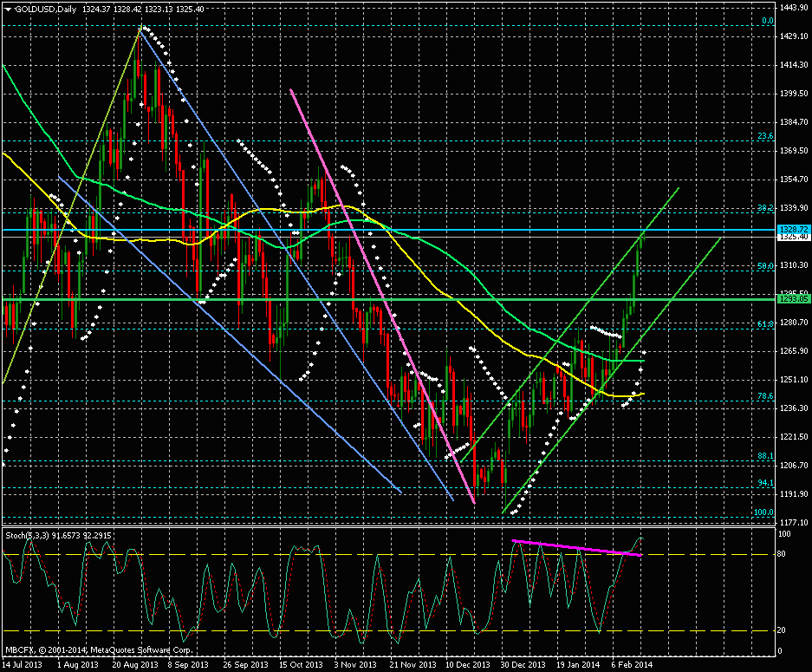The height and width of the screenshot is (672, 812).
Task: Click the 1414.30 price scale value
Action: click(x=794, y=65)
